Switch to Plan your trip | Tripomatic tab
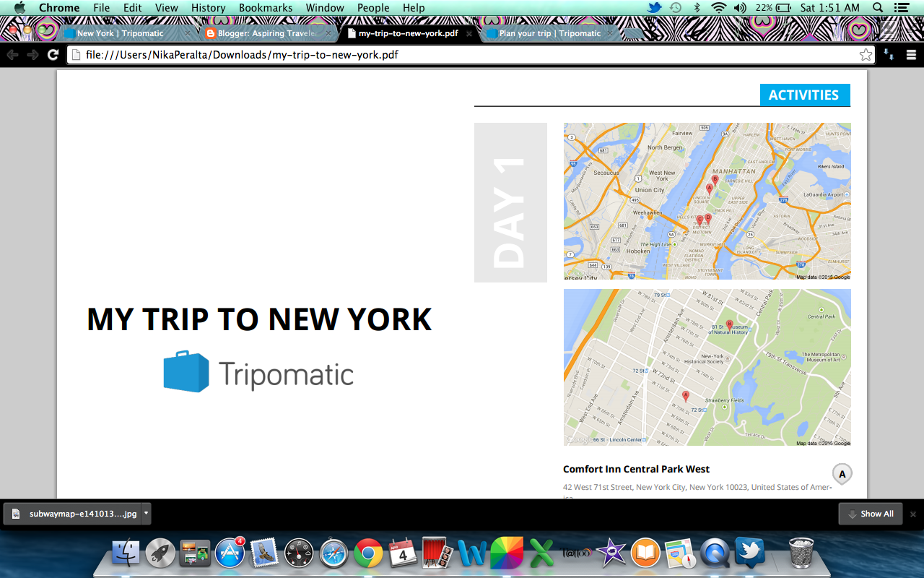The image size is (924, 578). pyautogui.click(x=550, y=33)
